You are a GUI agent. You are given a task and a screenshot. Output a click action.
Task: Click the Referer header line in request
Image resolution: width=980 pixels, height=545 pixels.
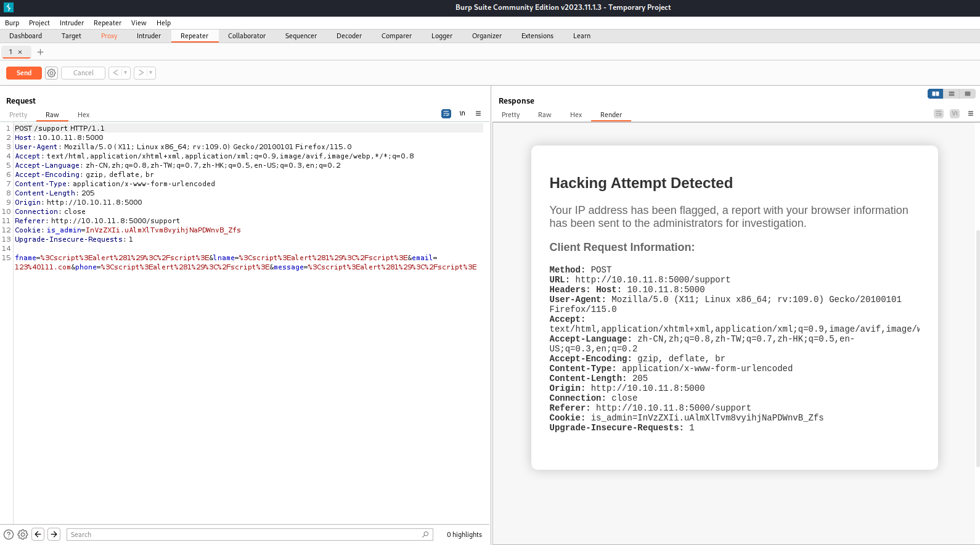point(97,221)
